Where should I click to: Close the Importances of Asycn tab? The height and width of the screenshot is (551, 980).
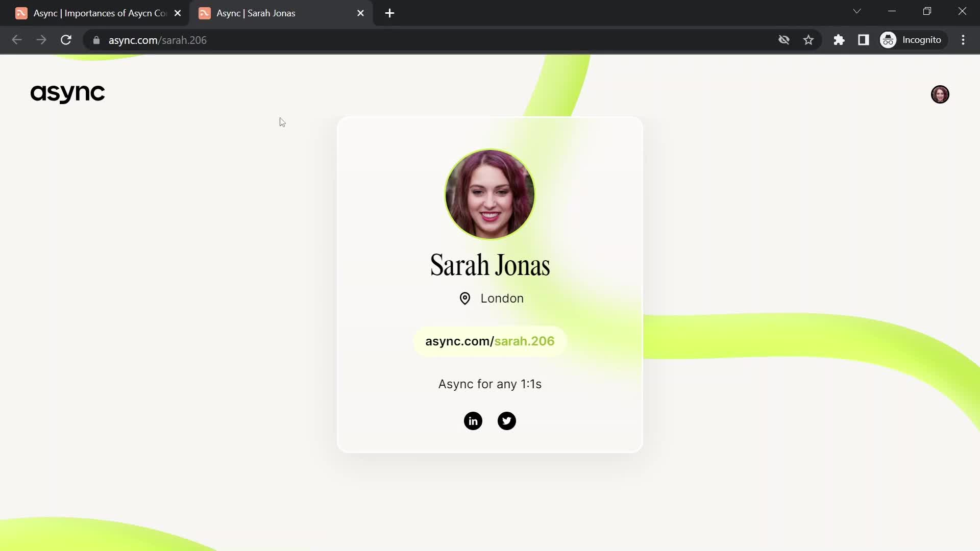click(x=178, y=13)
